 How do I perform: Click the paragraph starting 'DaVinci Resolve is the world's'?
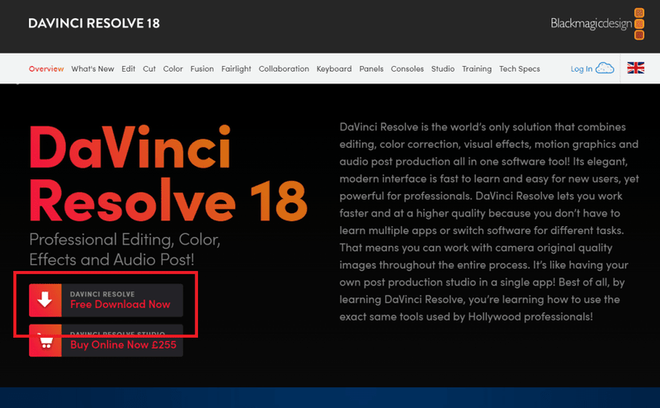click(489, 221)
